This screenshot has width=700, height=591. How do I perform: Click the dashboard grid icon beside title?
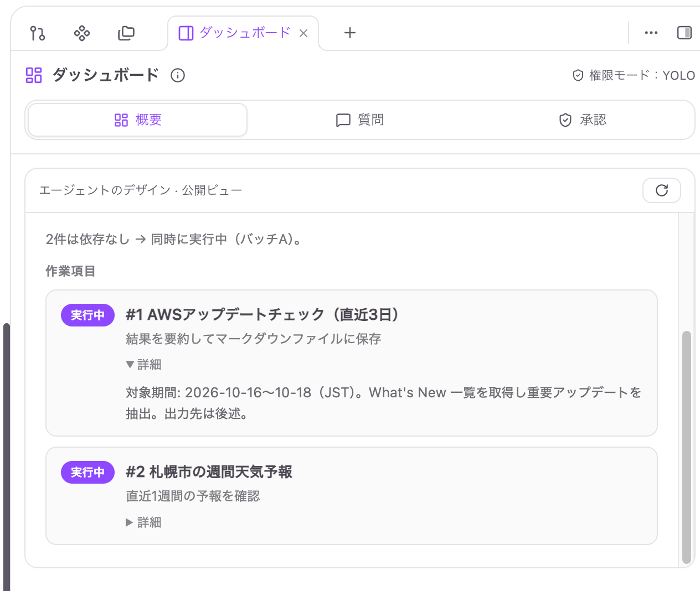[x=34, y=75]
